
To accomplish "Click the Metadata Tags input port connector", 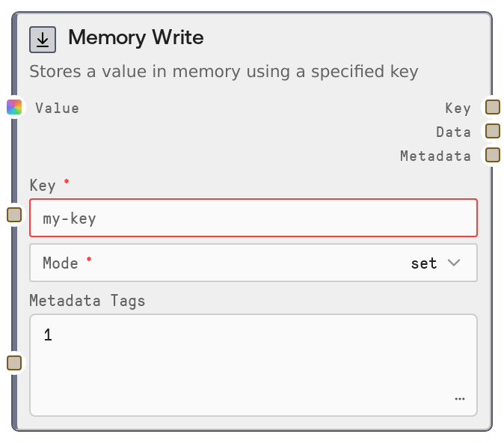I will [x=14, y=363].
